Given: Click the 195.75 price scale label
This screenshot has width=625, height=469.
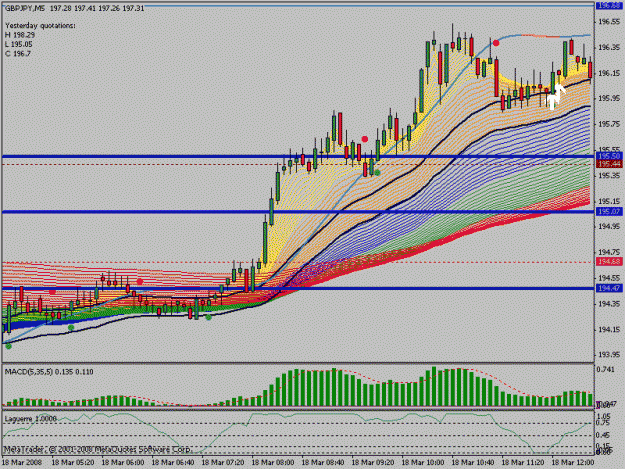Looking at the screenshot, I should (609, 124).
